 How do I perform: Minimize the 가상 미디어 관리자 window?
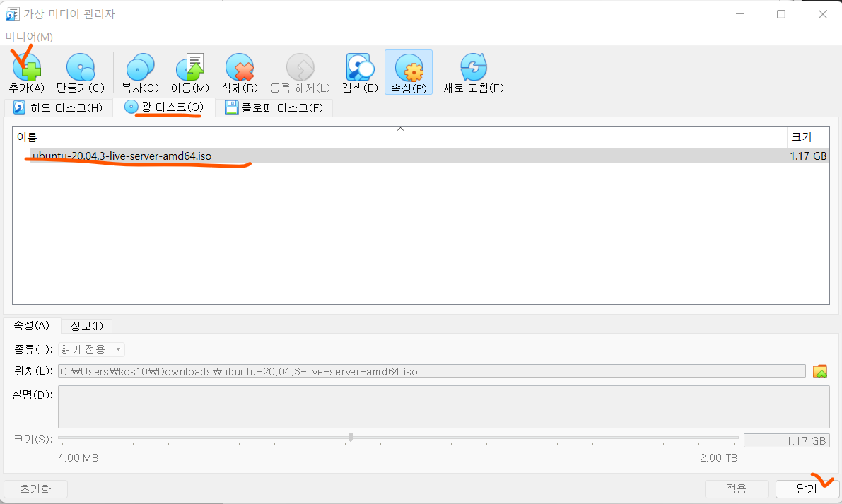tap(740, 14)
